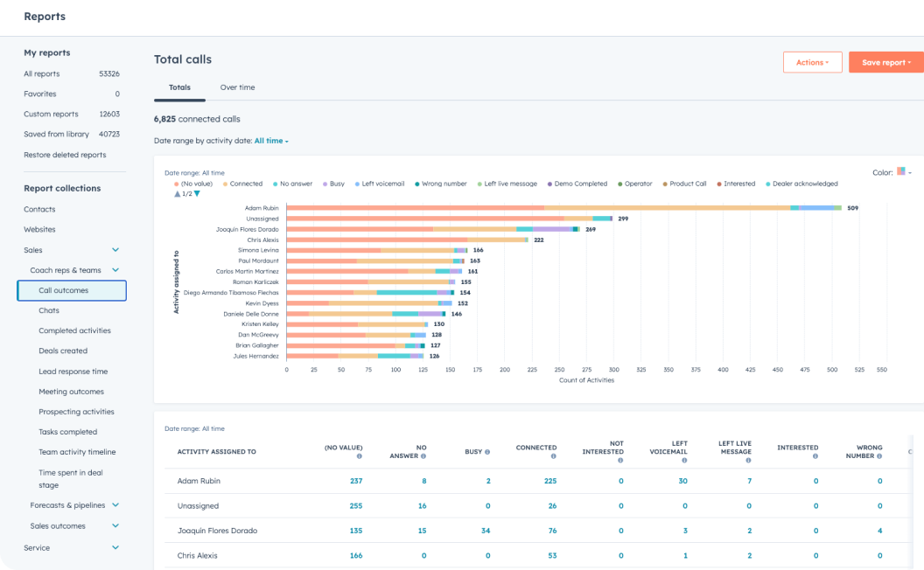Image resolution: width=924 pixels, height=570 pixels.
Task: Open the All time date range dropdown
Action: pos(270,141)
